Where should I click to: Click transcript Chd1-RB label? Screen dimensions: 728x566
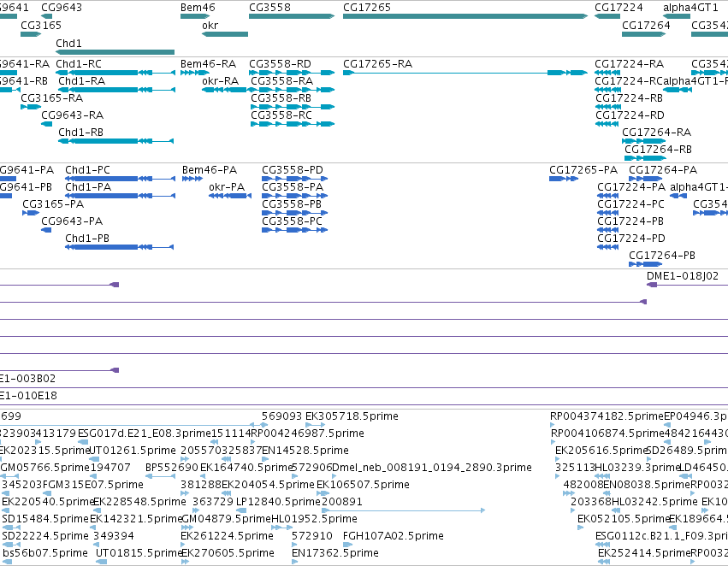tap(80, 133)
